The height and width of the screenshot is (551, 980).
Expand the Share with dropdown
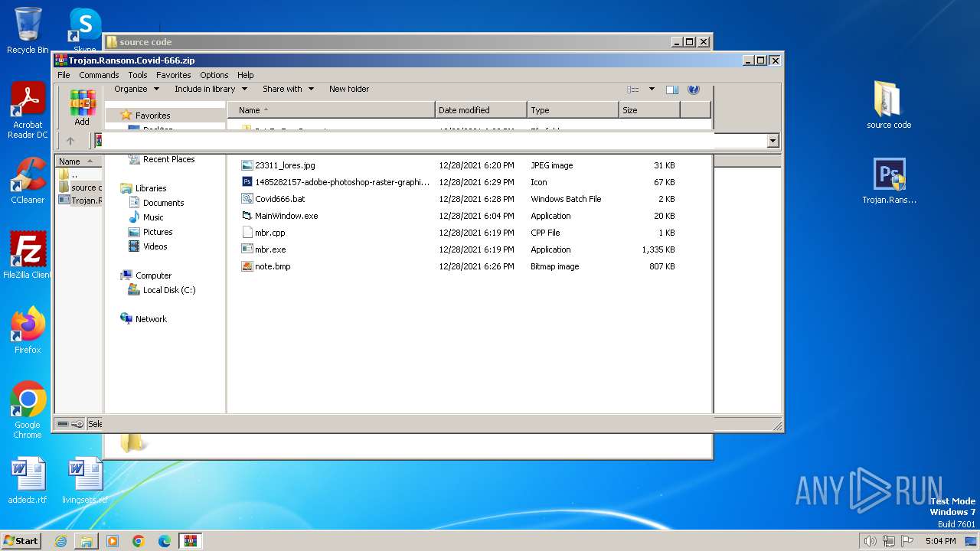[x=288, y=89]
